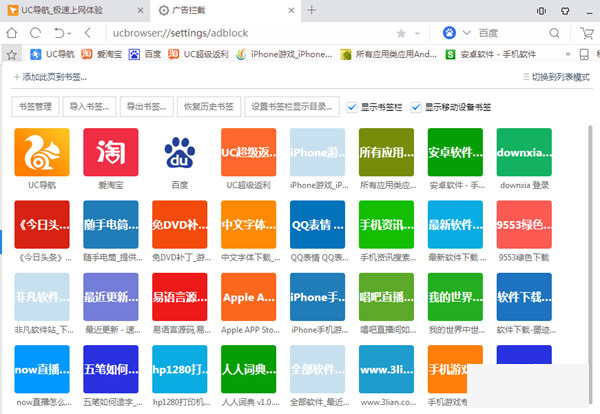Toggle the bookmarks star panel icon

[x=12, y=55]
